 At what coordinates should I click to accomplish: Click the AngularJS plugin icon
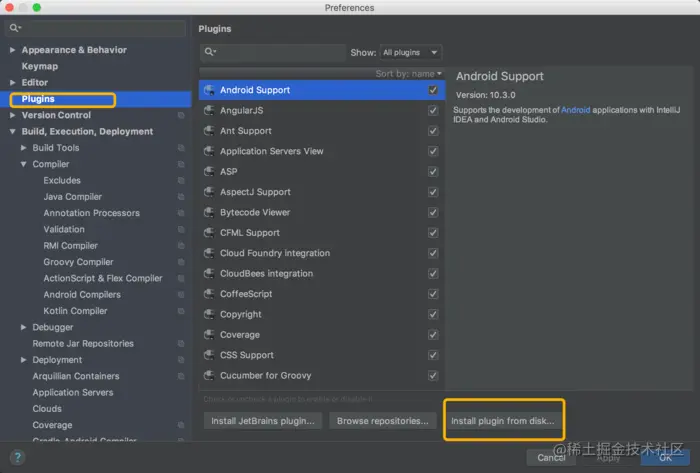click(209, 111)
